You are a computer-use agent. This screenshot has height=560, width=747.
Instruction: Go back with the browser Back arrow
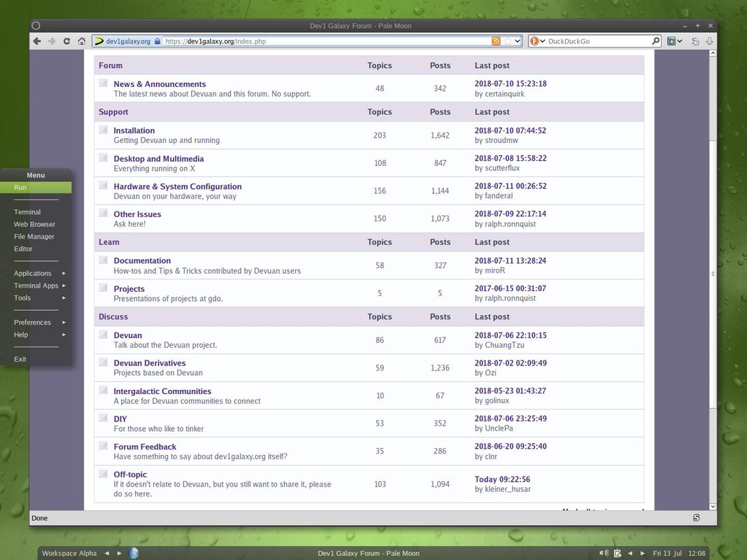click(x=36, y=41)
